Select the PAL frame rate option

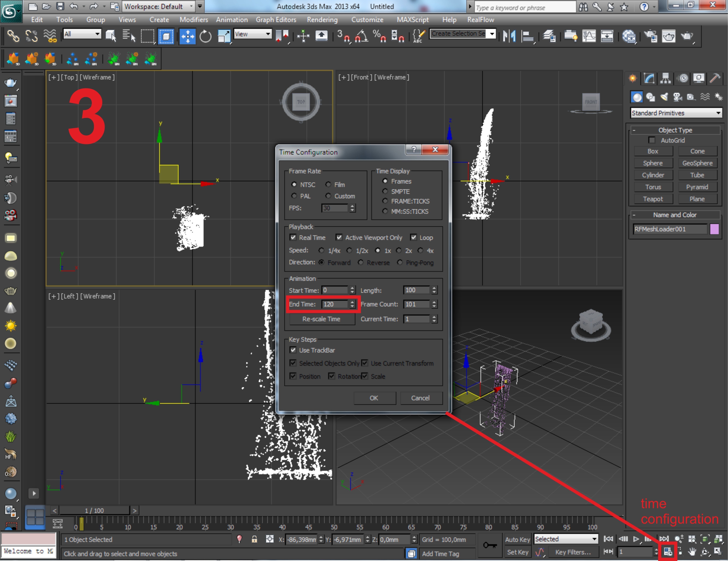point(294,196)
